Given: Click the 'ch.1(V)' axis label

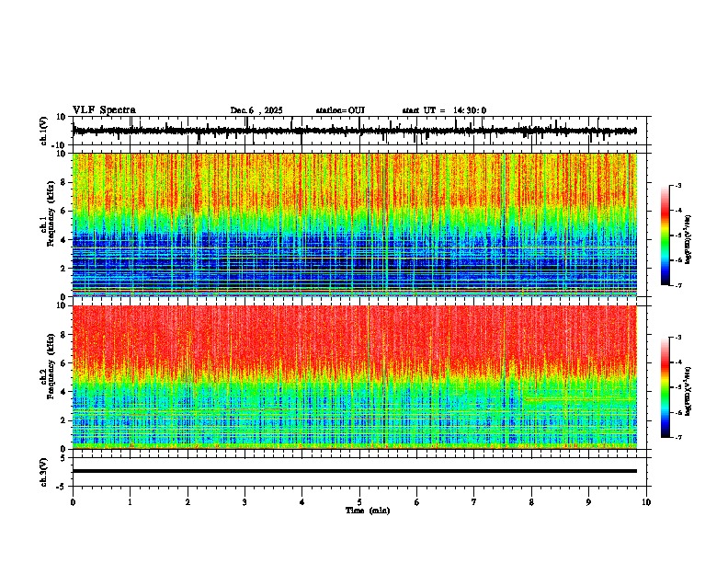Looking at the screenshot, I should pos(43,131).
